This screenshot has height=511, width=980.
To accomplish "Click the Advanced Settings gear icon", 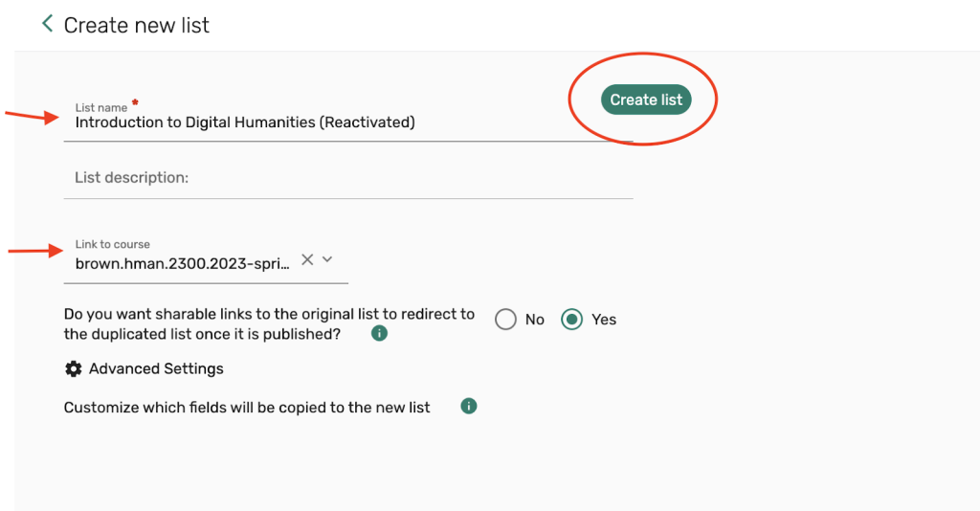I will click(73, 369).
